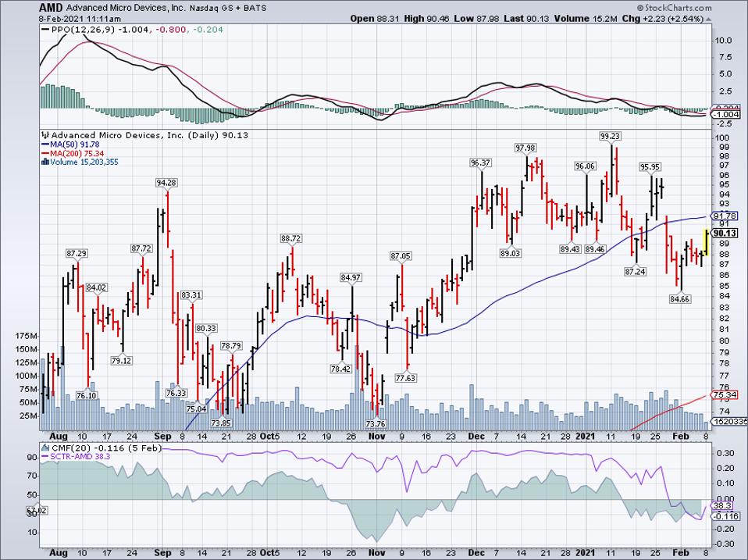Click the 88.72 October high label
This screenshot has width=748, height=560.
291,238
